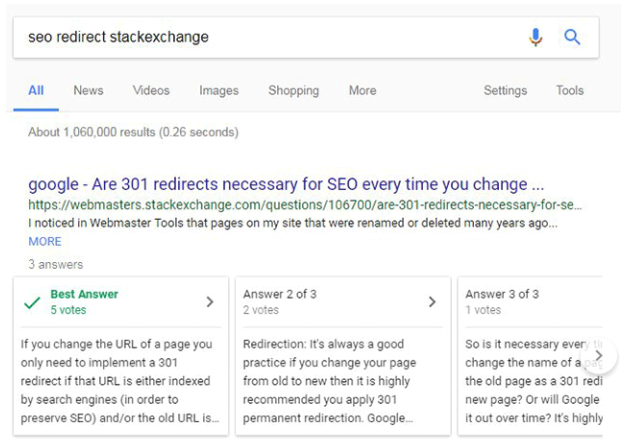Open the Answer 3 of 3 card

point(530,300)
